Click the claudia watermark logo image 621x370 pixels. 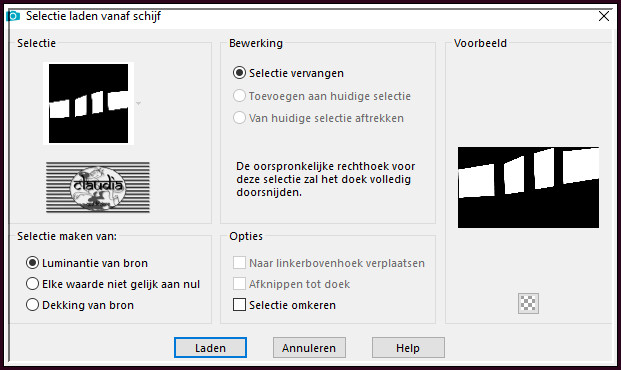tap(98, 187)
